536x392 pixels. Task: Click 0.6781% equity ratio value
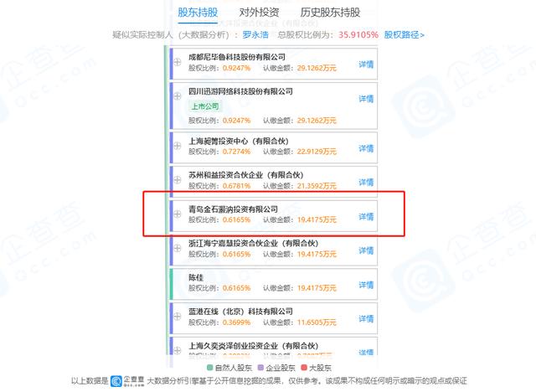236,186
